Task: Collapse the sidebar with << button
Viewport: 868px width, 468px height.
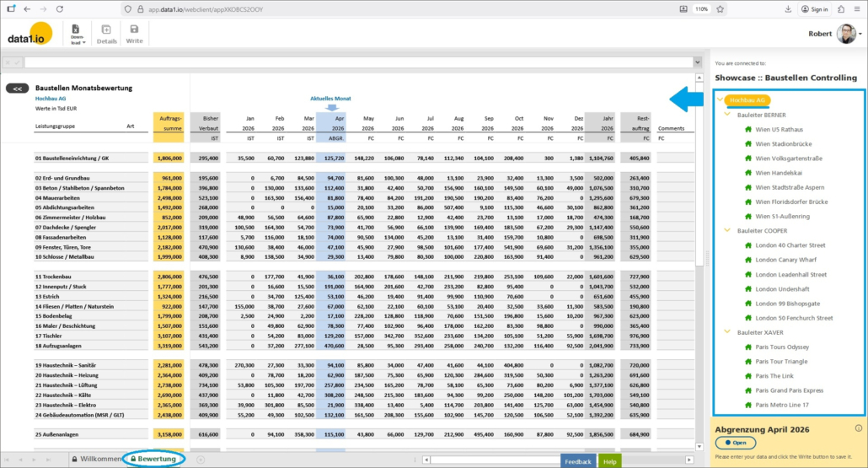Action: tap(18, 88)
